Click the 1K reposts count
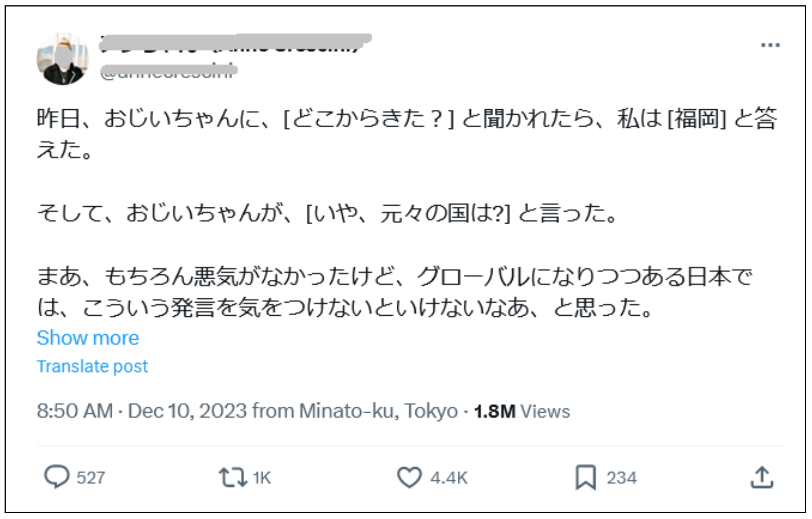 [262, 478]
